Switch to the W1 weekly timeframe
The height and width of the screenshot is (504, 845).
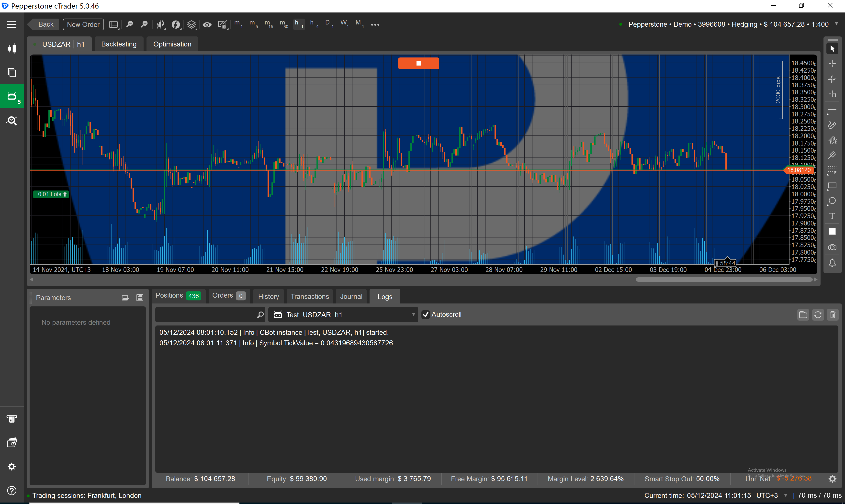pos(344,24)
